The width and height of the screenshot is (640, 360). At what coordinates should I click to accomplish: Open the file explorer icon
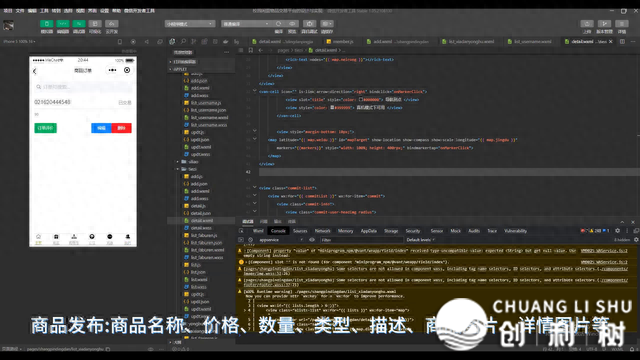coord(172,42)
